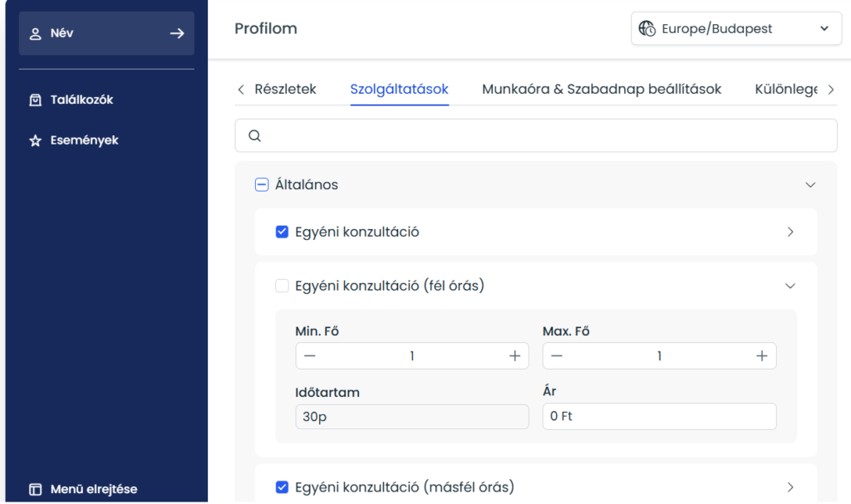Switch to the Részletek tab
Viewport: 851px width, 504px height.
pos(285,89)
